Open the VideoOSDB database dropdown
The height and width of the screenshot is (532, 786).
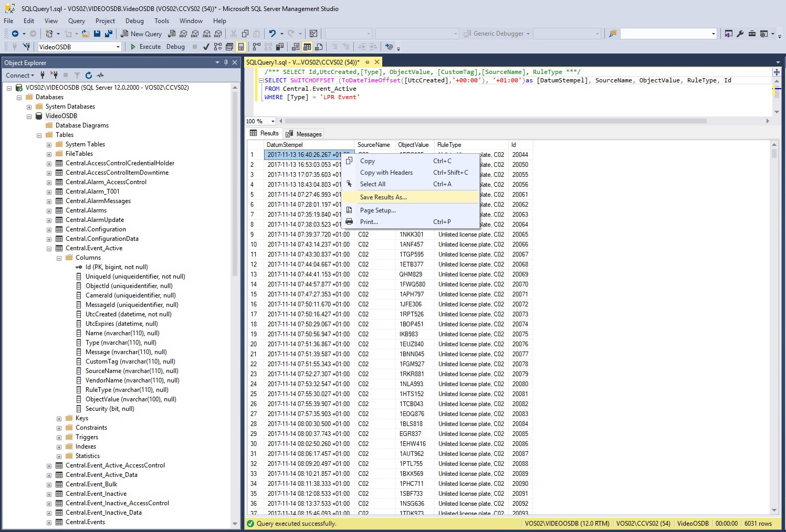pyautogui.click(x=118, y=47)
